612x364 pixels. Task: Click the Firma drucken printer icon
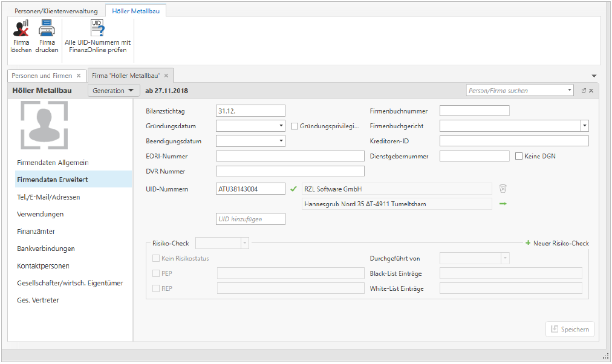[47, 29]
